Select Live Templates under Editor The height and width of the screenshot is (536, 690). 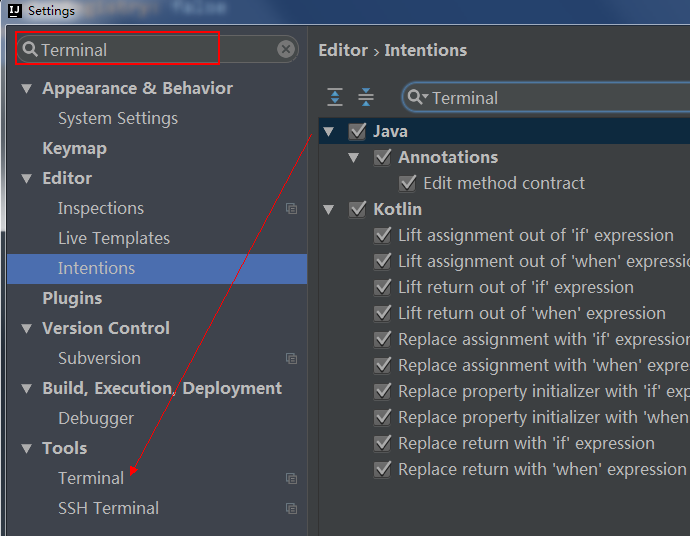[x=113, y=238]
